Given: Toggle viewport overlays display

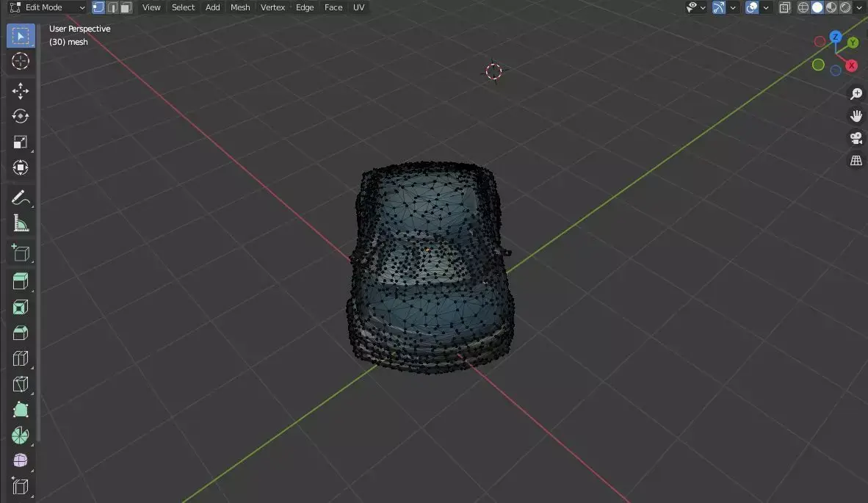Looking at the screenshot, I should pos(752,7).
